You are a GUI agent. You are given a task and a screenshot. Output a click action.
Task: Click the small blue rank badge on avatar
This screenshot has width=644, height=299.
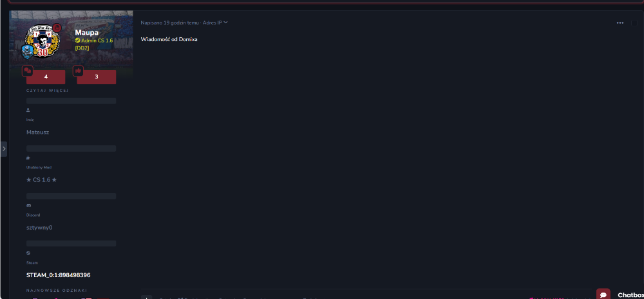[27, 51]
